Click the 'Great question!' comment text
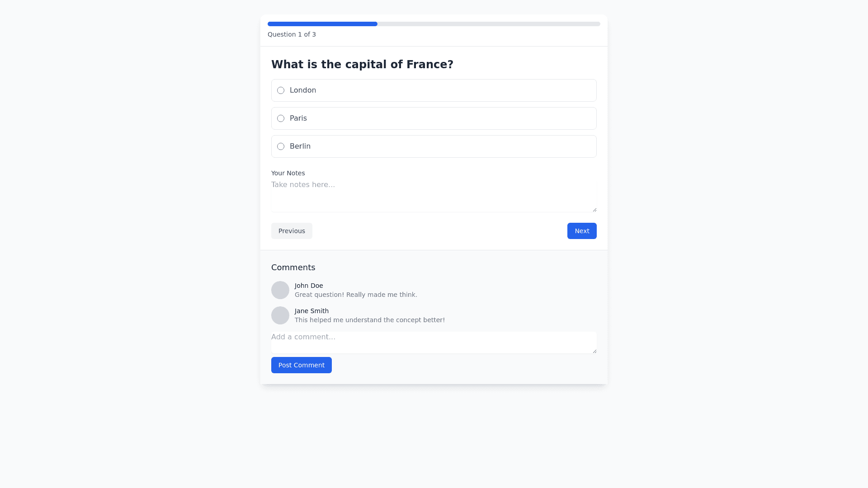The image size is (868, 488). pos(356,295)
